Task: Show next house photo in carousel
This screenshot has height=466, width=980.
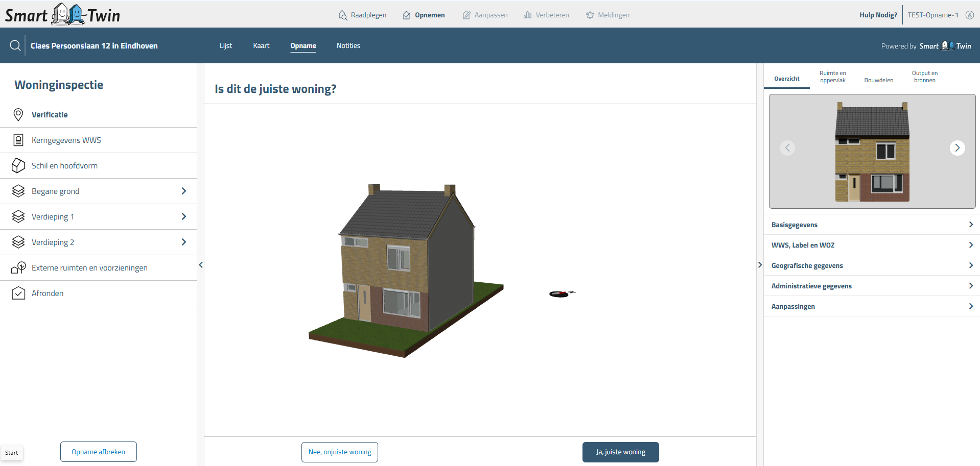Action: click(x=957, y=148)
